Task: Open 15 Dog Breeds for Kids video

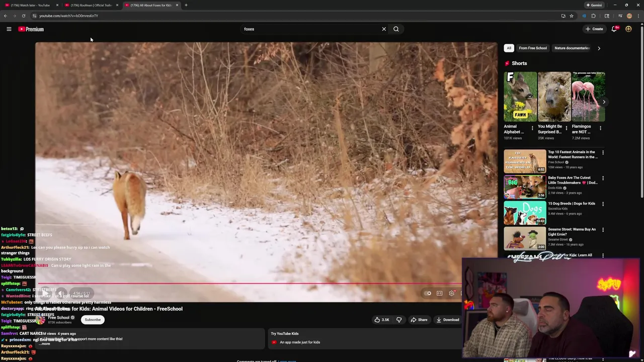Action: (x=525, y=212)
